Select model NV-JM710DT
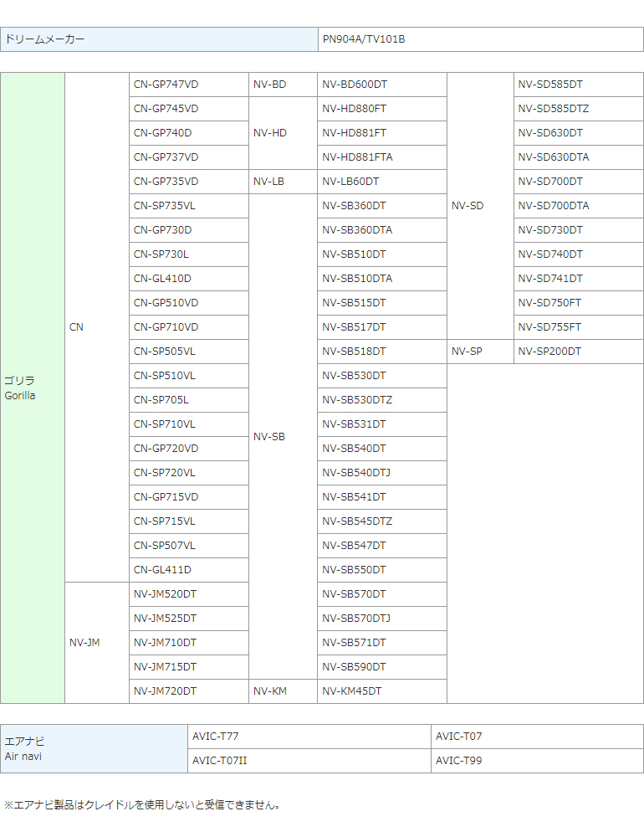644x837 pixels. pyautogui.click(x=189, y=643)
